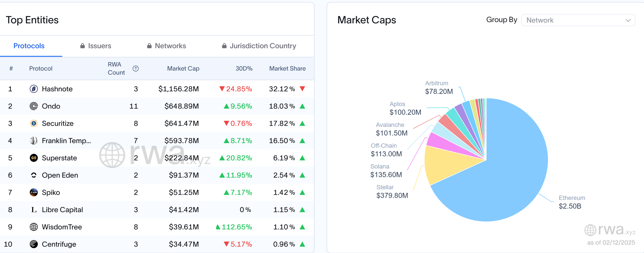Click the Ondo protocol logo icon
Screen dimensions: 644x253
pyautogui.click(x=34, y=106)
